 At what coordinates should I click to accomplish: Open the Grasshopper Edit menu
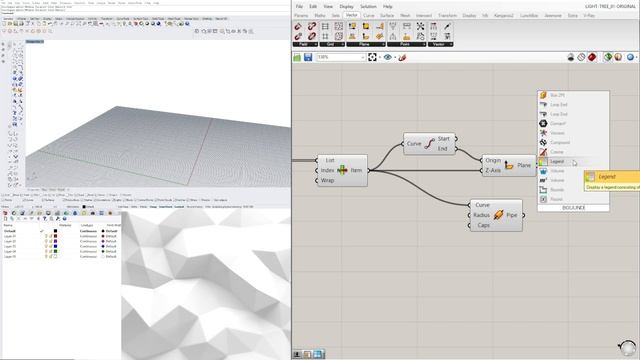point(313,7)
